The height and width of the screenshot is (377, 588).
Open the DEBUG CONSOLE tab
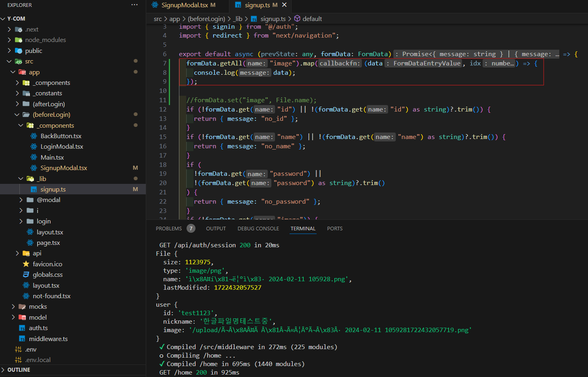(x=258, y=228)
